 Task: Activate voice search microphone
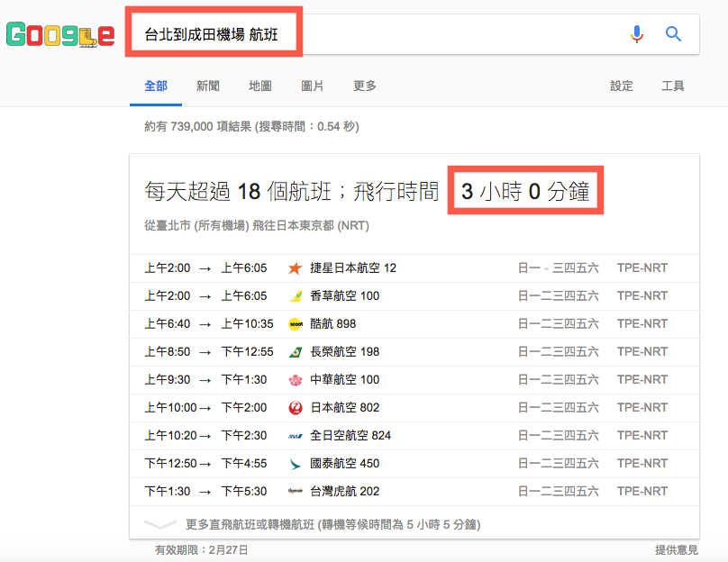(637, 34)
